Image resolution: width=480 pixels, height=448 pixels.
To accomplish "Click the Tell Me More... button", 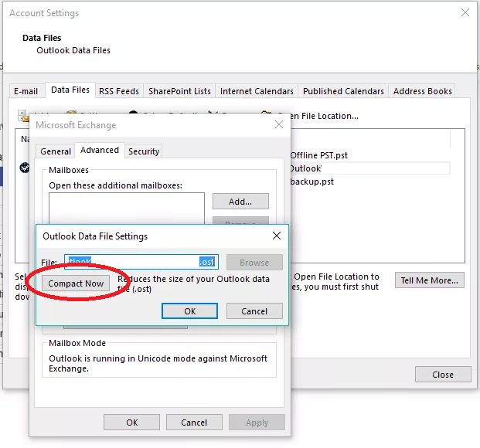I will tap(430, 280).
